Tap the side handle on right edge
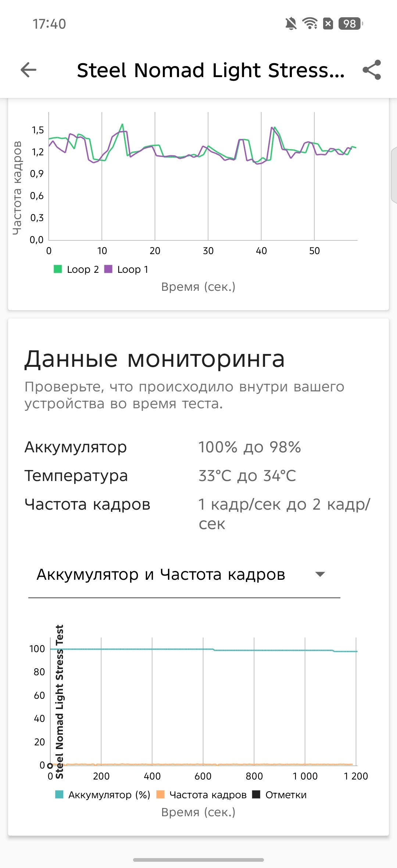 pyautogui.click(x=394, y=175)
